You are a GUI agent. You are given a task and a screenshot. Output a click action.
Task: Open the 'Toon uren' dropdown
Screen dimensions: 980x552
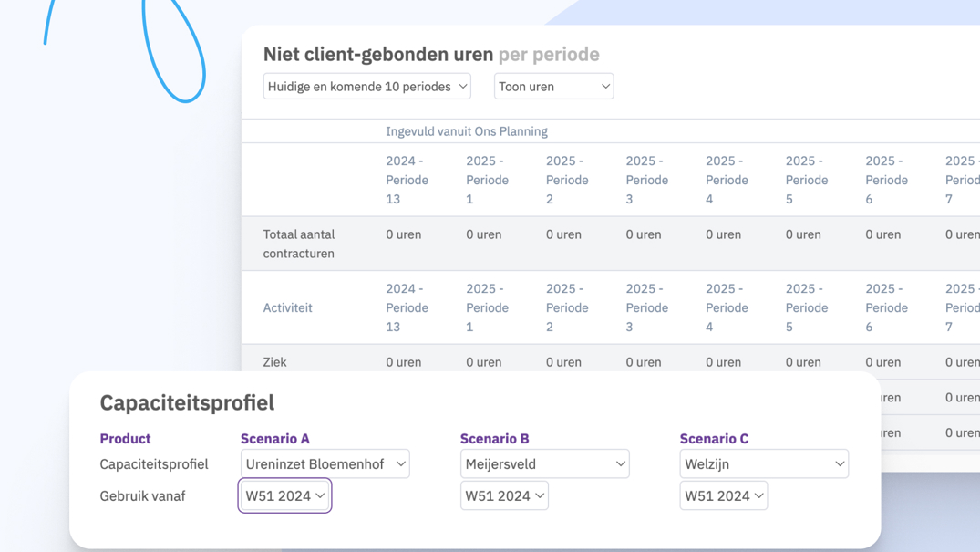point(552,86)
